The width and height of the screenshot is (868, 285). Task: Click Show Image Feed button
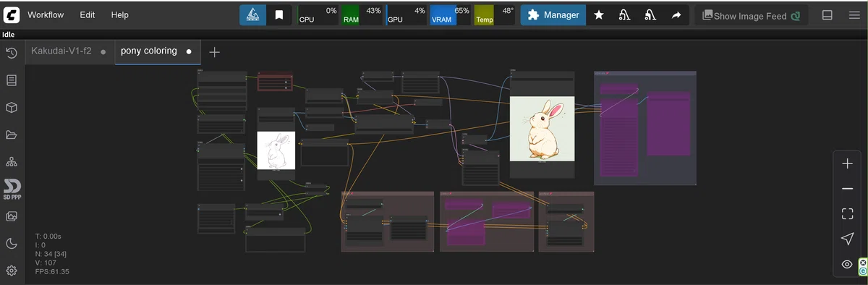(751, 16)
